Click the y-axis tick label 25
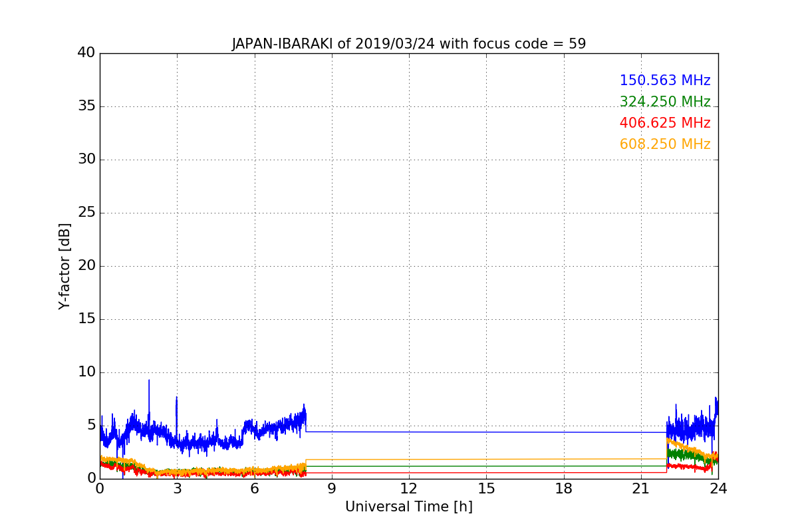Viewport: 798px width, 532px height. [86, 213]
